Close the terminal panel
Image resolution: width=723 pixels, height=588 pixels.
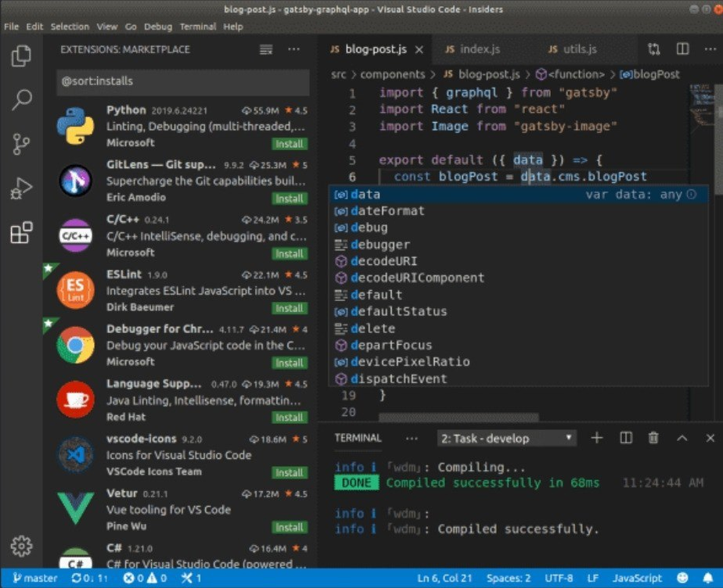pos(710,438)
